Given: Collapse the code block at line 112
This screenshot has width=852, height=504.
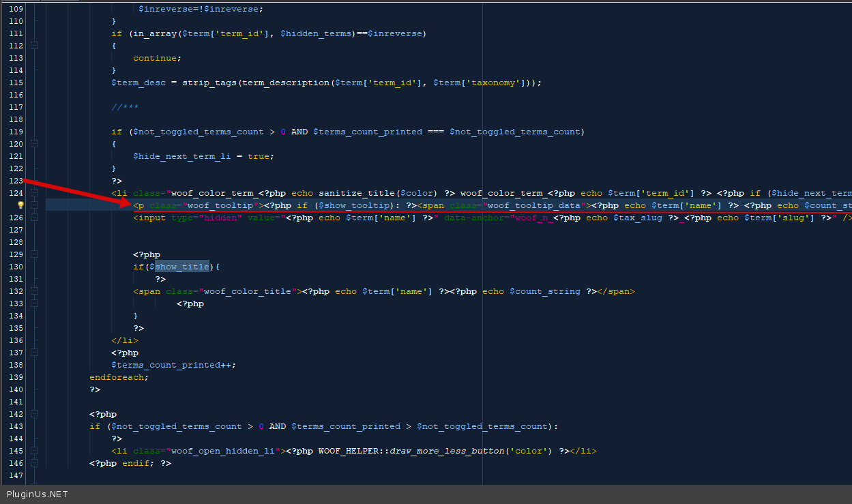Looking at the screenshot, I should (34, 46).
